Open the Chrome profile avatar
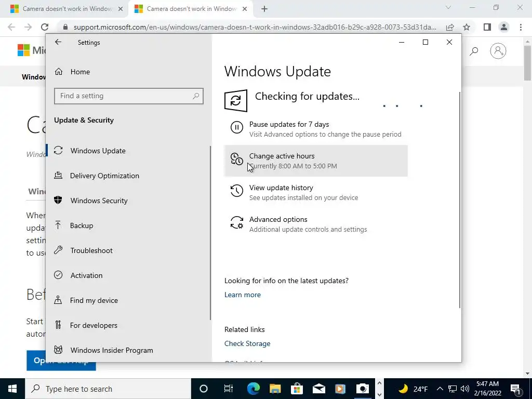The image size is (532, 399). click(504, 27)
